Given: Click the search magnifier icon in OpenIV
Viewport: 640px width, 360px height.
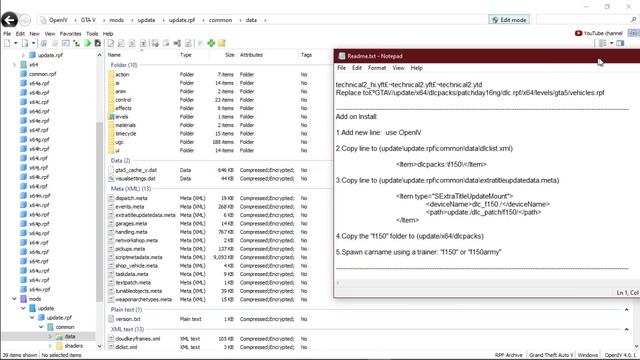Looking at the screenshot, I should point(633,20).
